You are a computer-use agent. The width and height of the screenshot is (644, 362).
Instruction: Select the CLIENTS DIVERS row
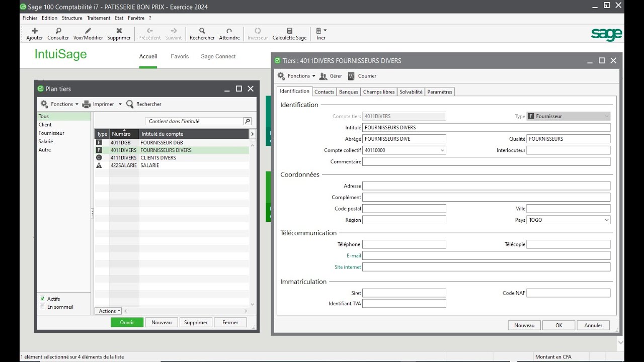pyautogui.click(x=158, y=158)
